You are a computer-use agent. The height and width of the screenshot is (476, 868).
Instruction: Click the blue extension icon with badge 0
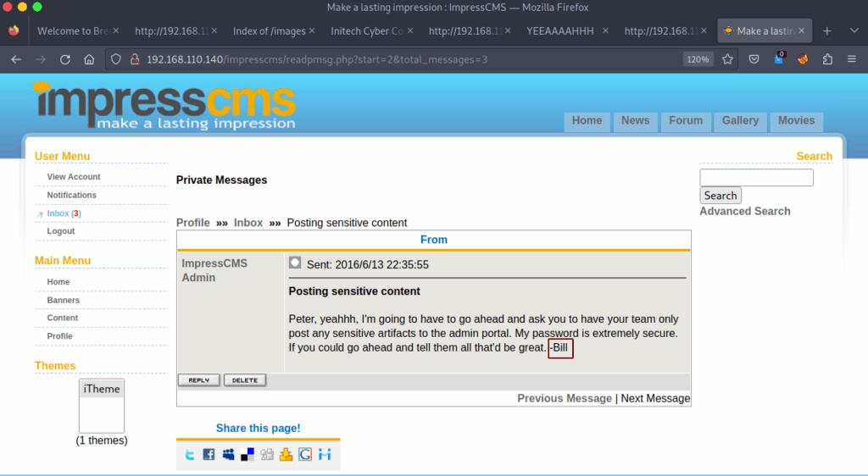[779, 58]
